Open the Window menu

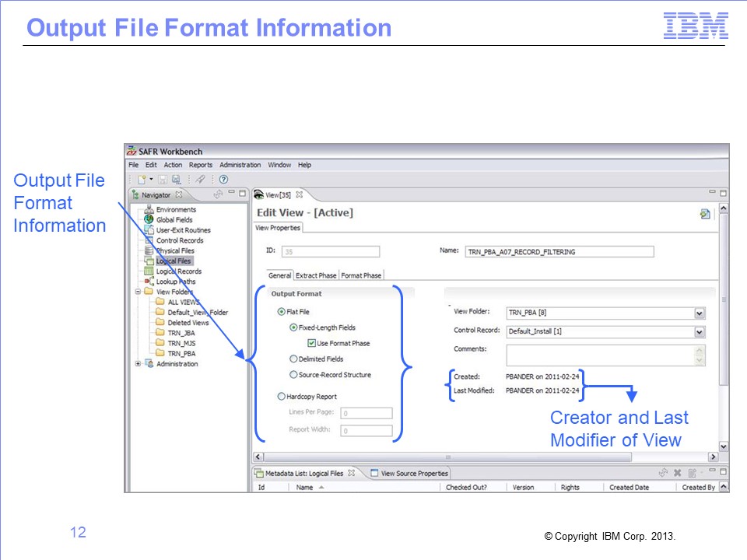[279, 165]
